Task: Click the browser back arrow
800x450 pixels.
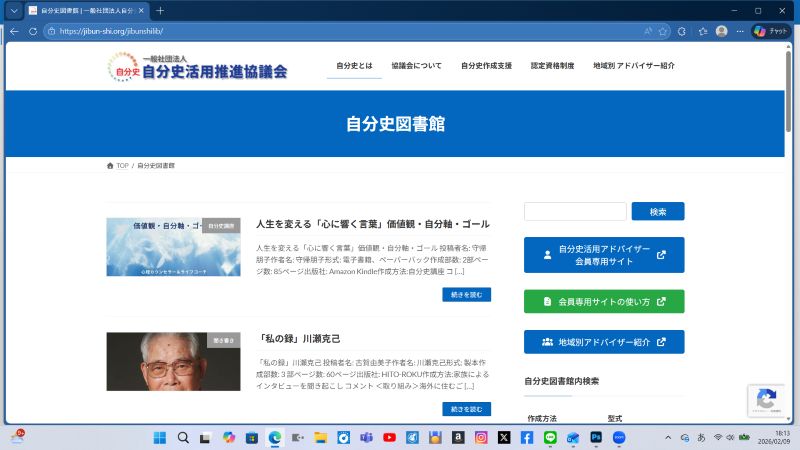Action: click(x=14, y=31)
